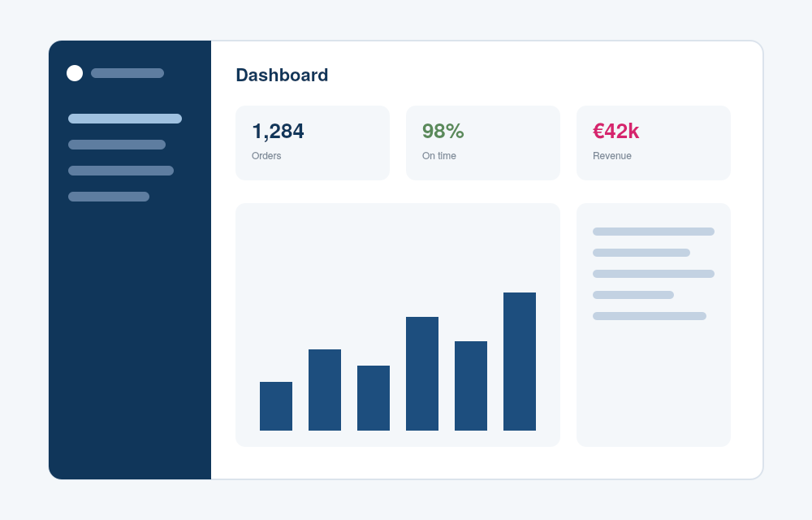Click the Revenue label
This screenshot has width=812, height=520.
612,156
